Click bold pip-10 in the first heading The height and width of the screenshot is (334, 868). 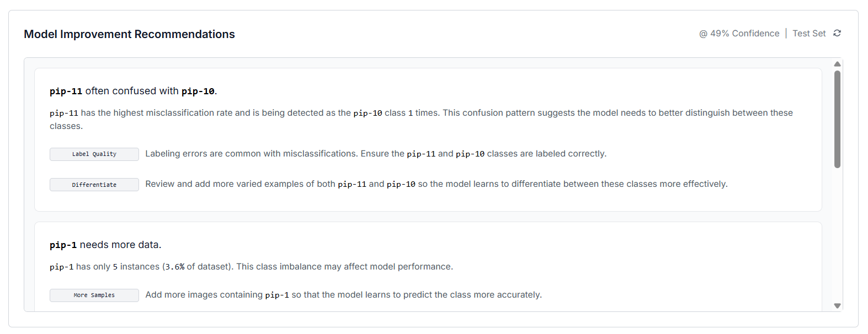[198, 91]
